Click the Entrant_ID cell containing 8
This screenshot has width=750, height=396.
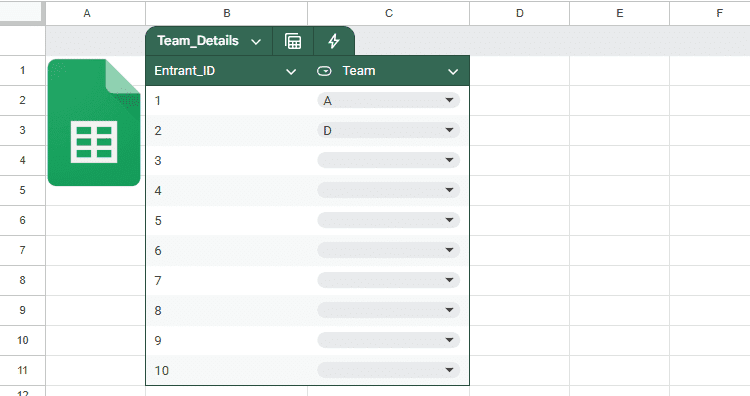227,310
